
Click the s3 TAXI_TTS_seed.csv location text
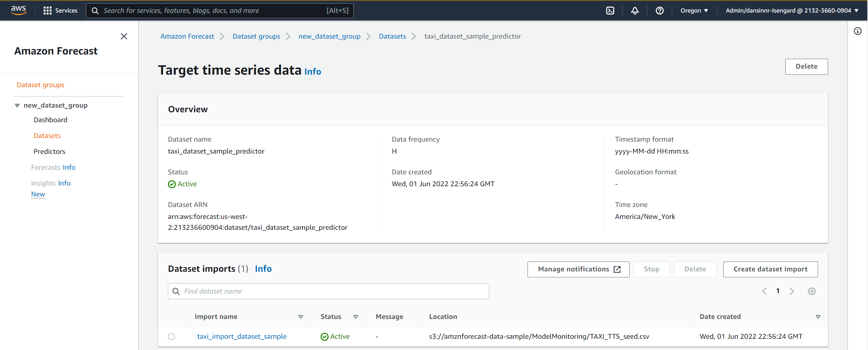tap(539, 336)
